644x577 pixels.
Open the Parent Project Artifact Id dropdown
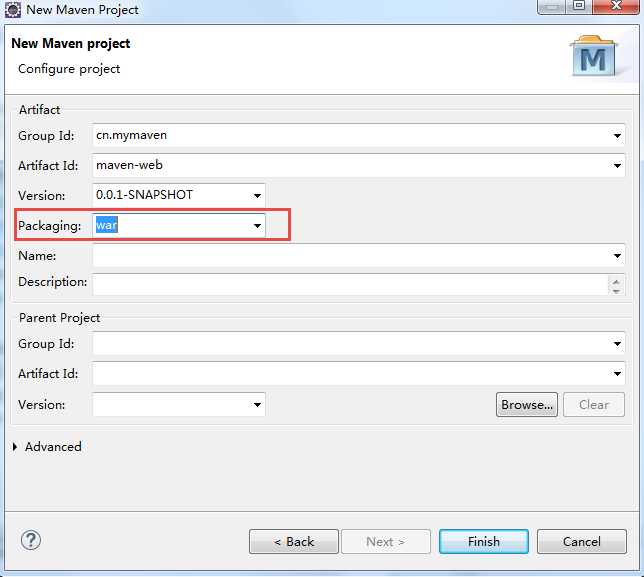[617, 373]
